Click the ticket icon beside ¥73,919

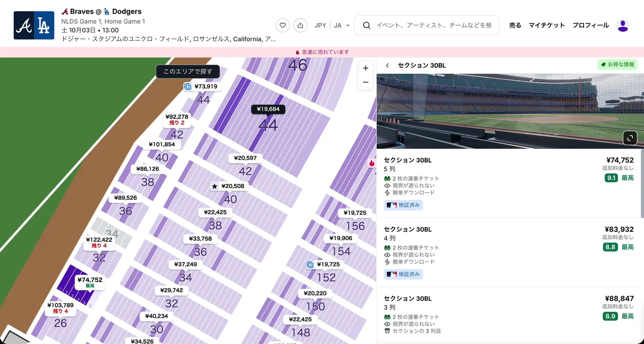pos(188,87)
